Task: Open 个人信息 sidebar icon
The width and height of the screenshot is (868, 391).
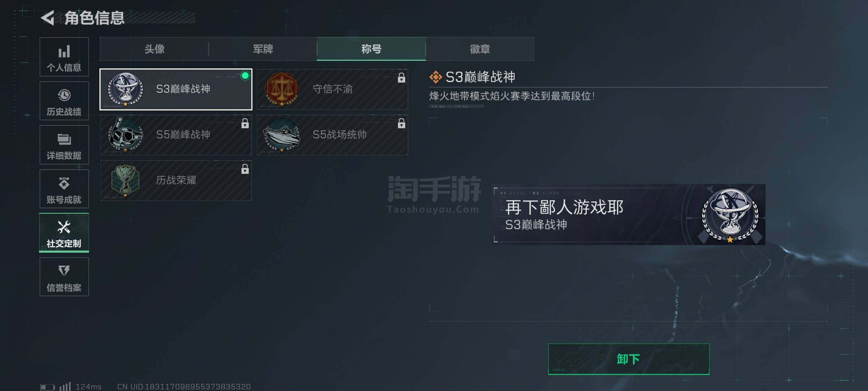Action: click(x=64, y=52)
